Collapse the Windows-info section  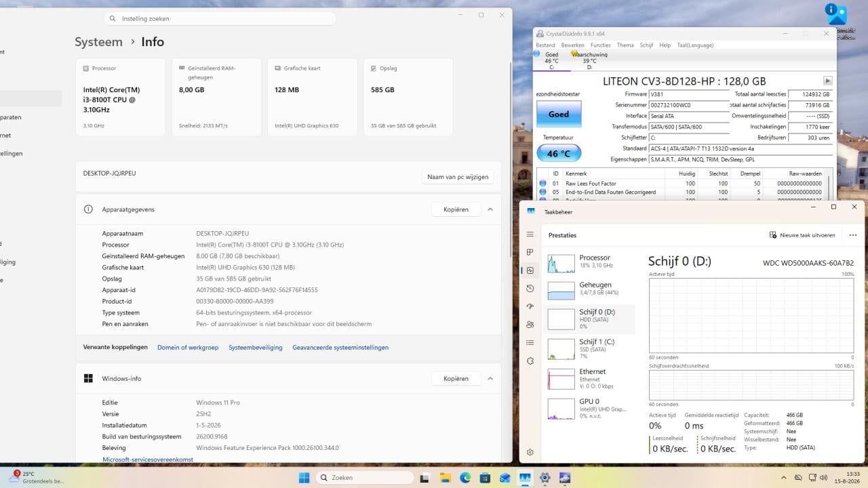pos(490,378)
